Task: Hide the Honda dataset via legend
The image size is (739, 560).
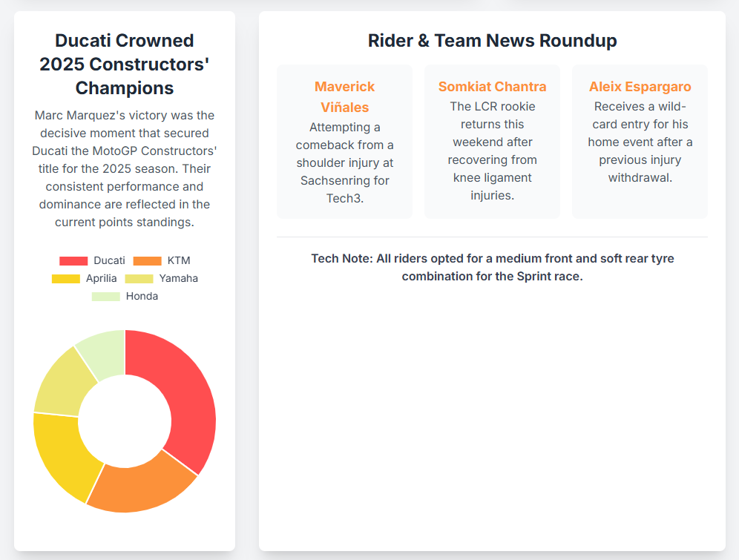Action: pyautogui.click(x=142, y=296)
